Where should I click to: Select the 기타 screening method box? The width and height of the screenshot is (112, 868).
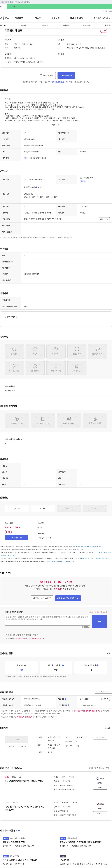click(x=95, y=508)
